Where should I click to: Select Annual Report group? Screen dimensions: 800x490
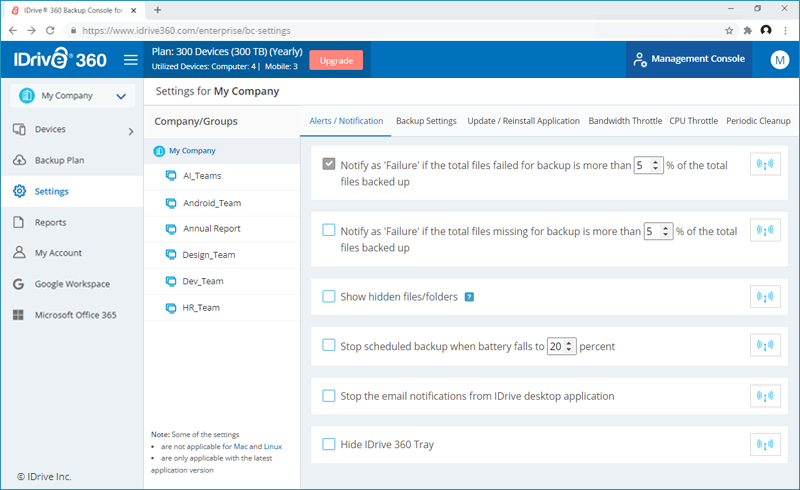point(222,229)
